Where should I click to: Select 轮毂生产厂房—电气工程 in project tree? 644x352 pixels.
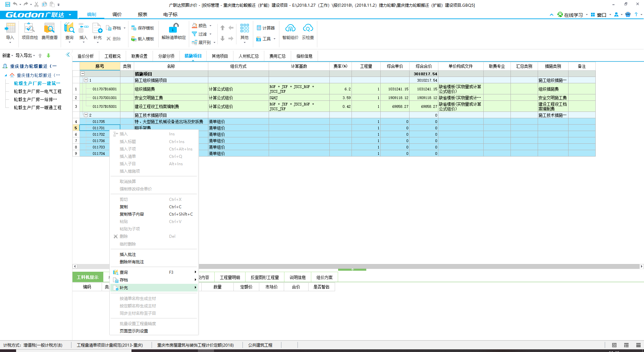[38, 91]
